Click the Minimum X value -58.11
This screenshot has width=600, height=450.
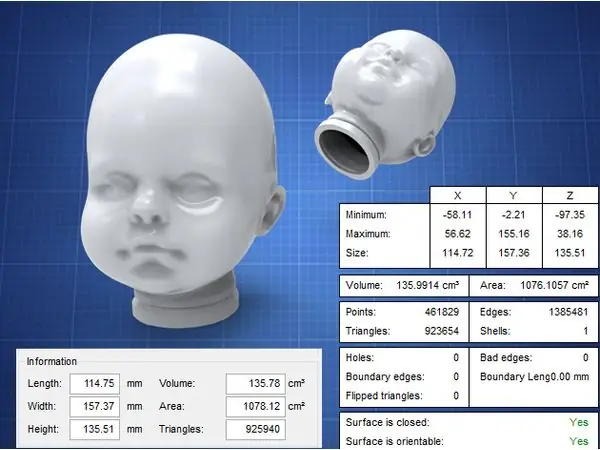click(x=458, y=215)
